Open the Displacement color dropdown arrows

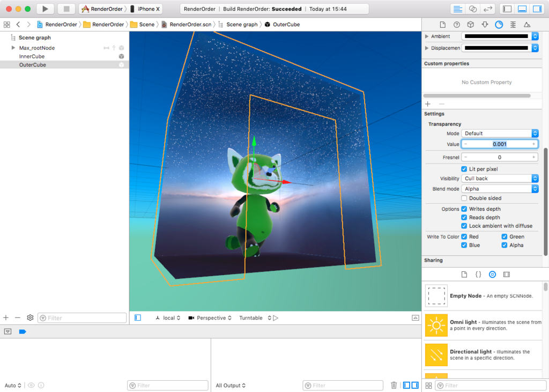coord(535,48)
